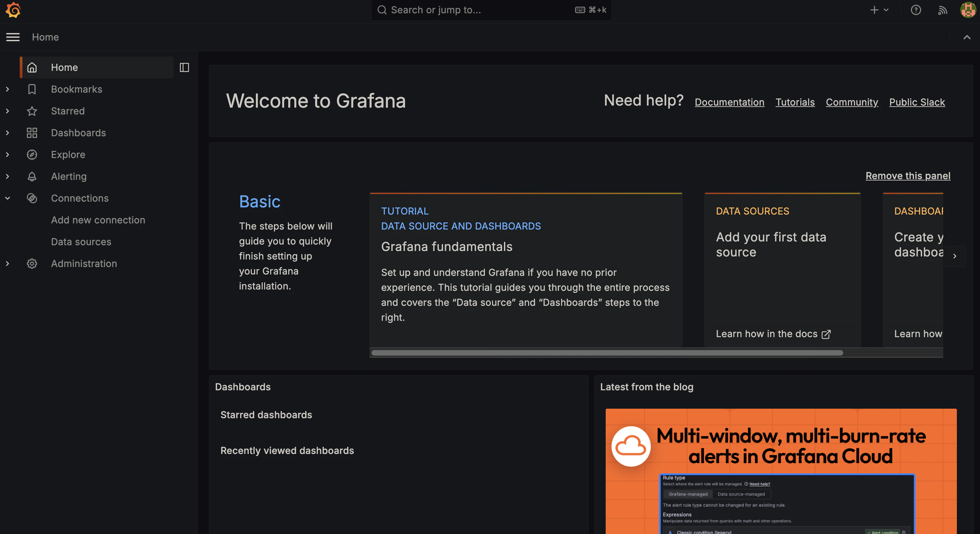This screenshot has width=980, height=534.
Task: Open Connections menu item
Action: [80, 198]
